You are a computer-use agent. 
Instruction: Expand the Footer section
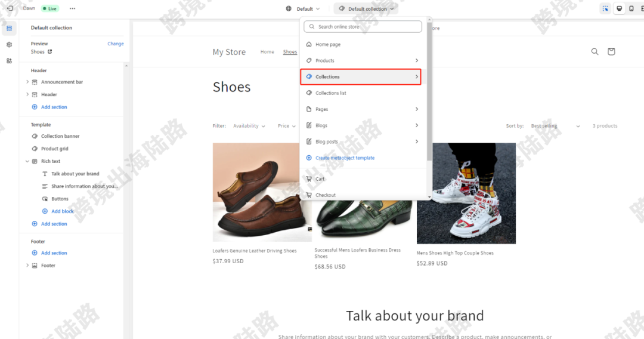(27, 266)
